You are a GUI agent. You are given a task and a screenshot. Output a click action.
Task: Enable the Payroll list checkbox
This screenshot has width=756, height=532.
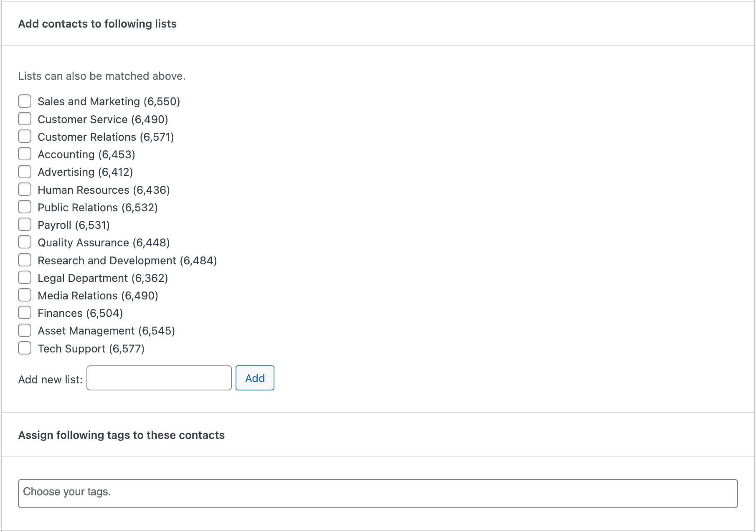click(25, 224)
